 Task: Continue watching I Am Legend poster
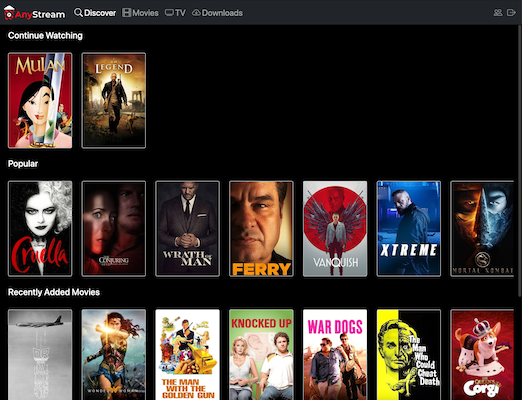click(114, 100)
